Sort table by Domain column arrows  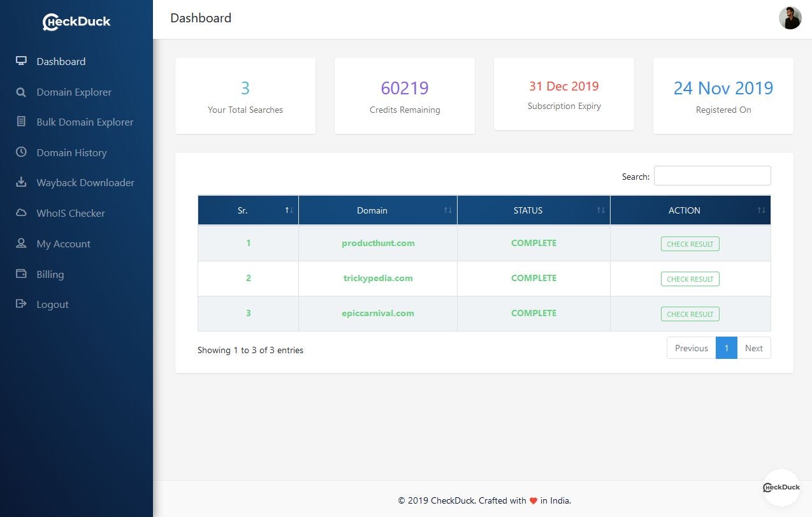[x=447, y=210]
